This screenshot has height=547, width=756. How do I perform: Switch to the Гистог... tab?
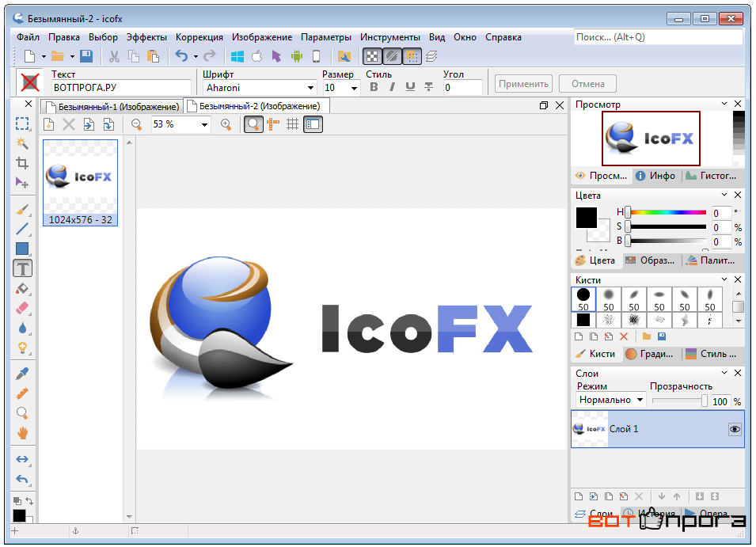pyautogui.click(x=712, y=176)
